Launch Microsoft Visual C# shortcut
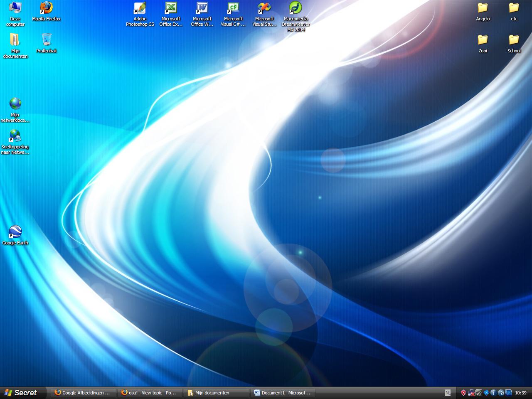The height and width of the screenshot is (399, 532). point(234,14)
